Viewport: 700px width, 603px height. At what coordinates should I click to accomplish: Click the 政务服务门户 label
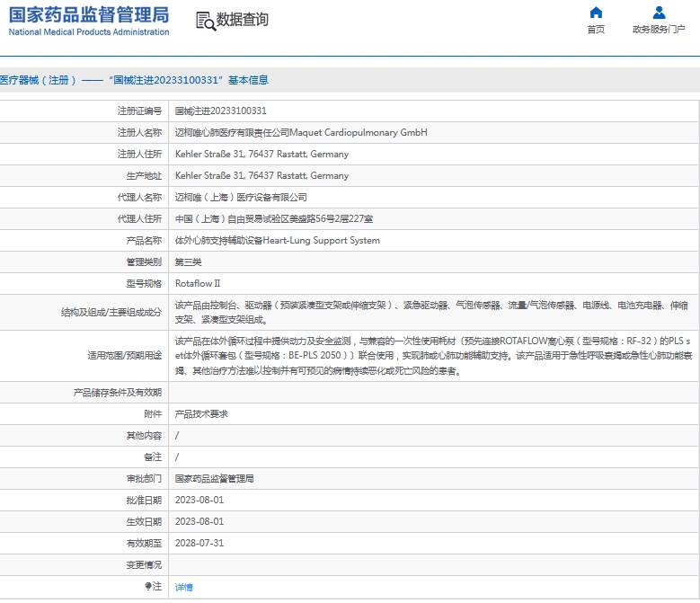point(659,30)
